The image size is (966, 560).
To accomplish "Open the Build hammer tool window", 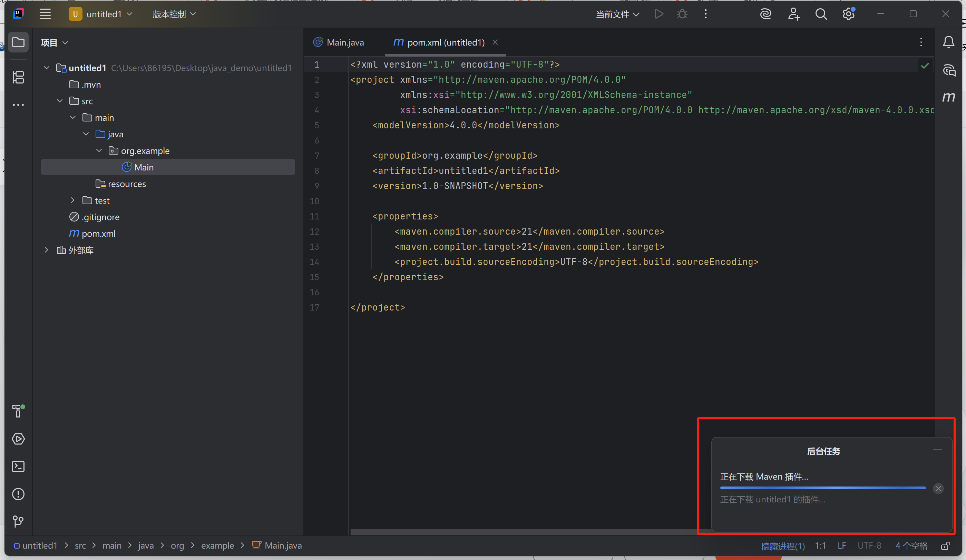I will 18,411.
